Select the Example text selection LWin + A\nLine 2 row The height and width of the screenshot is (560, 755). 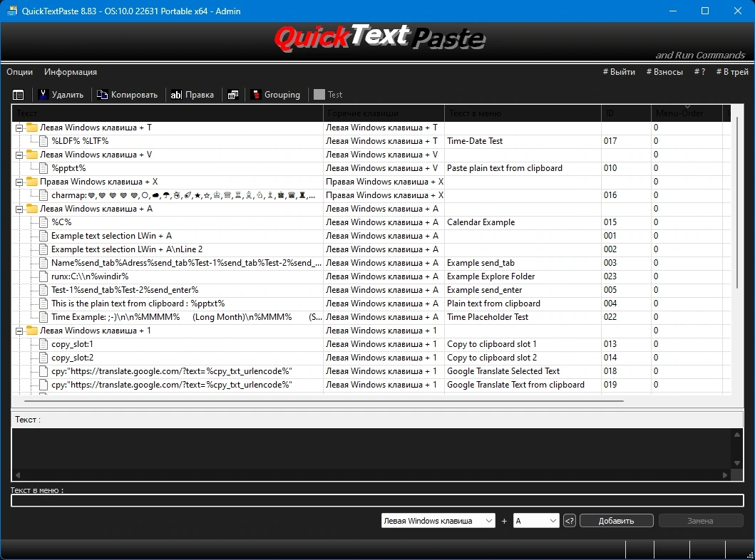click(x=371, y=249)
